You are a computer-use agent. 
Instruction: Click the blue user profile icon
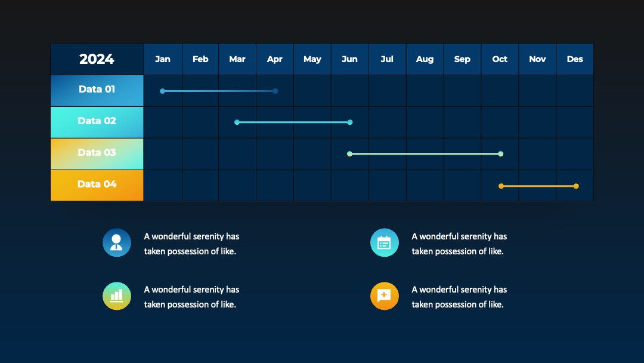tap(117, 242)
